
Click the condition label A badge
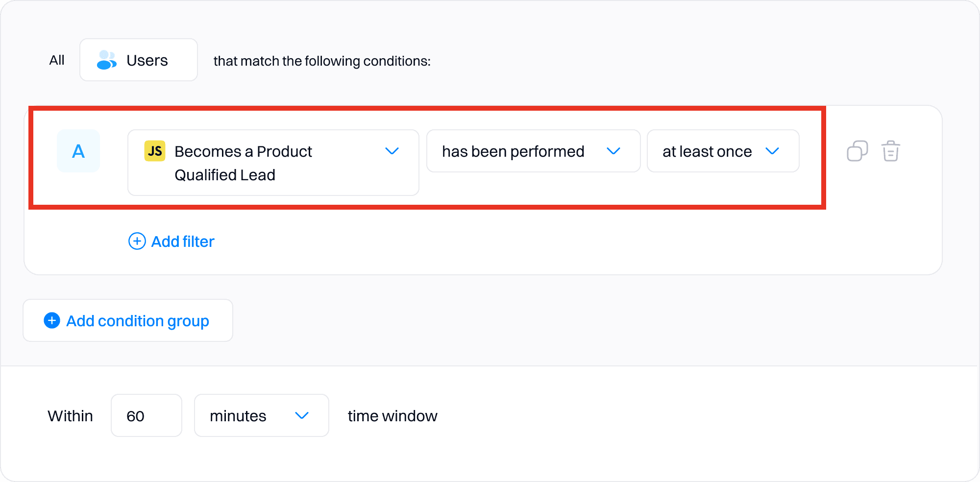point(78,151)
